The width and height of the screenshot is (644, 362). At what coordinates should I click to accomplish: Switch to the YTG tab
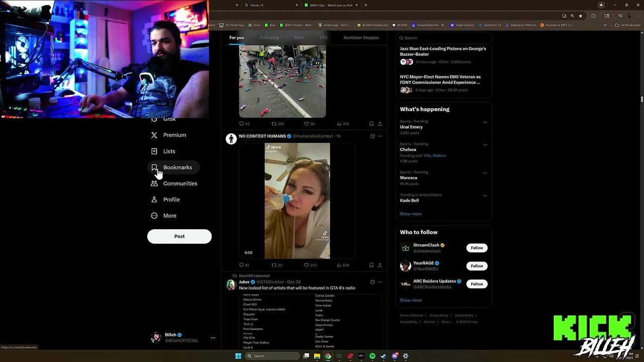324,38
